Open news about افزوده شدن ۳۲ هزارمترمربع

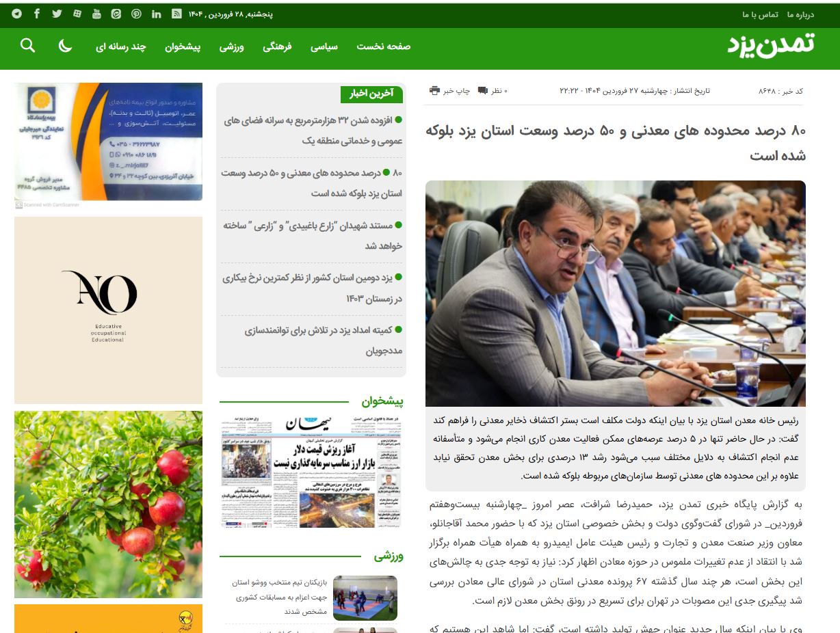click(x=312, y=131)
